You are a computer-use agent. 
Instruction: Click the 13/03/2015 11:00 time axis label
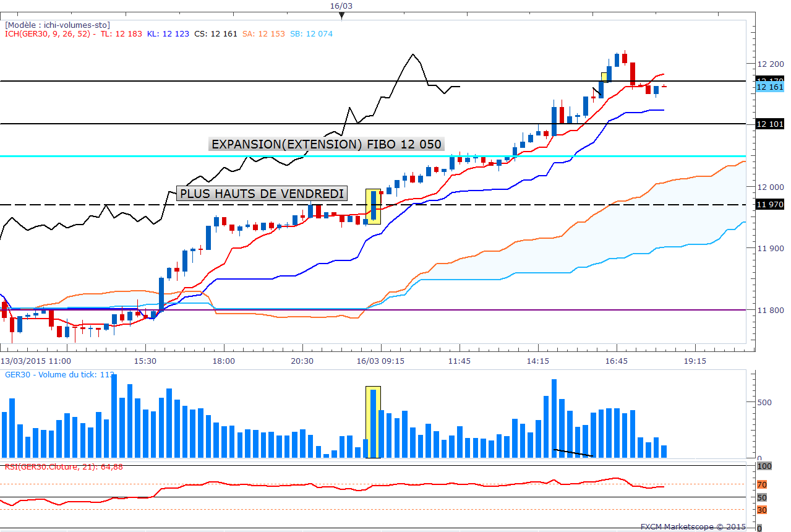click(35, 361)
